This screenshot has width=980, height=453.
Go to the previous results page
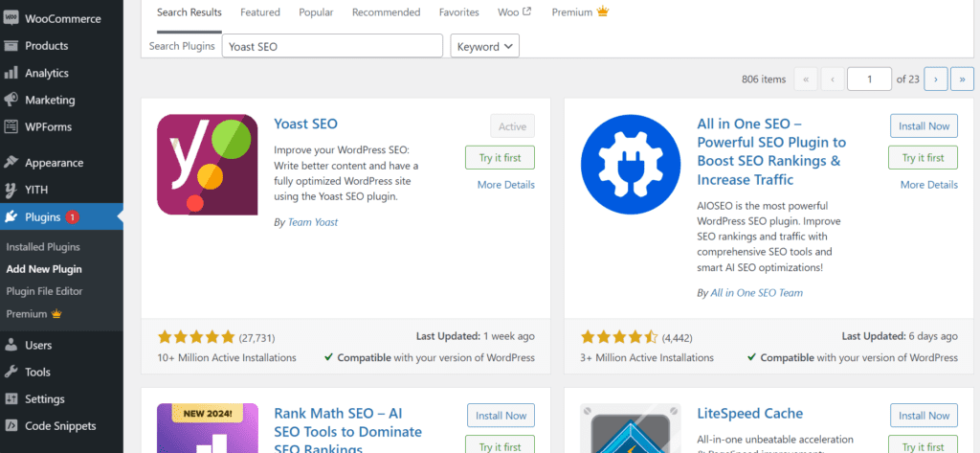pos(833,79)
